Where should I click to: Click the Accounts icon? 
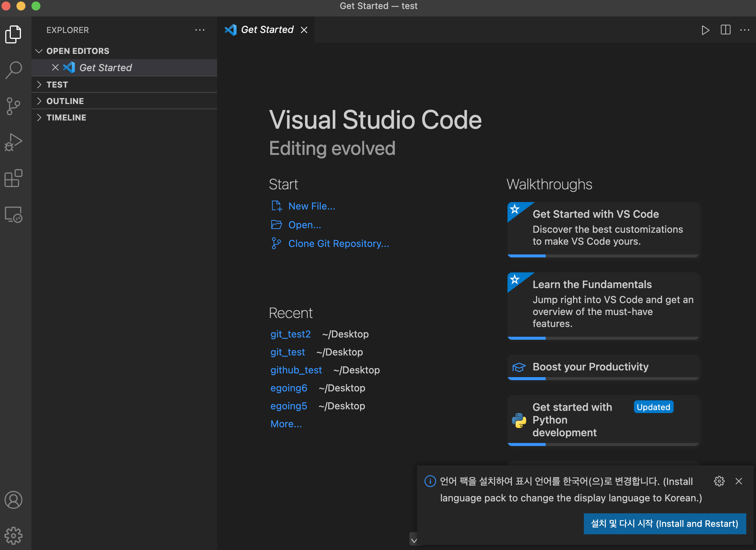(x=14, y=500)
